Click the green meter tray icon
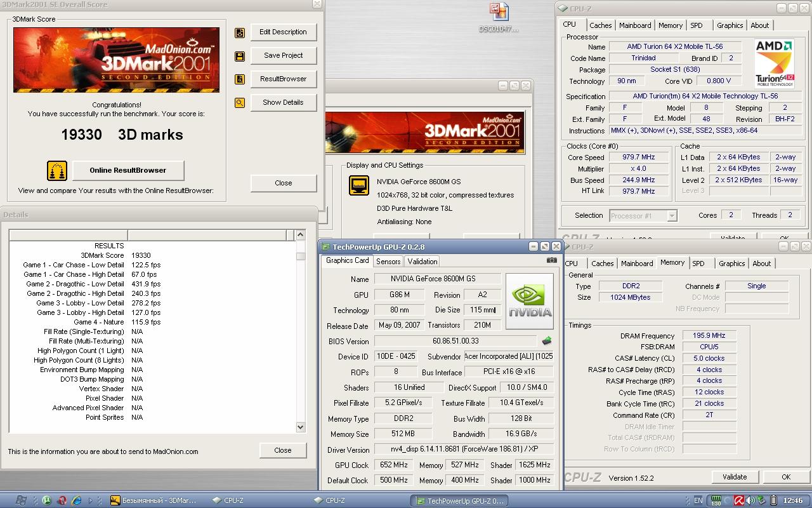The image size is (812, 508). [x=716, y=500]
